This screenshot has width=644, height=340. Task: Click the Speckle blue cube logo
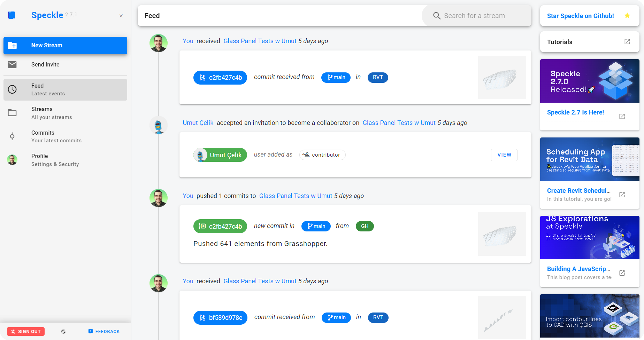[x=11, y=15]
